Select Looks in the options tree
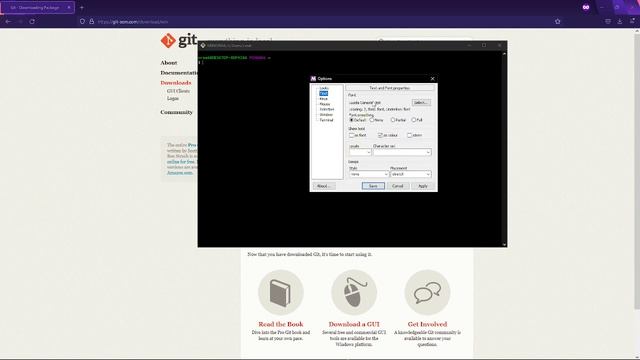Viewport: 640px width, 360px height. coord(324,88)
